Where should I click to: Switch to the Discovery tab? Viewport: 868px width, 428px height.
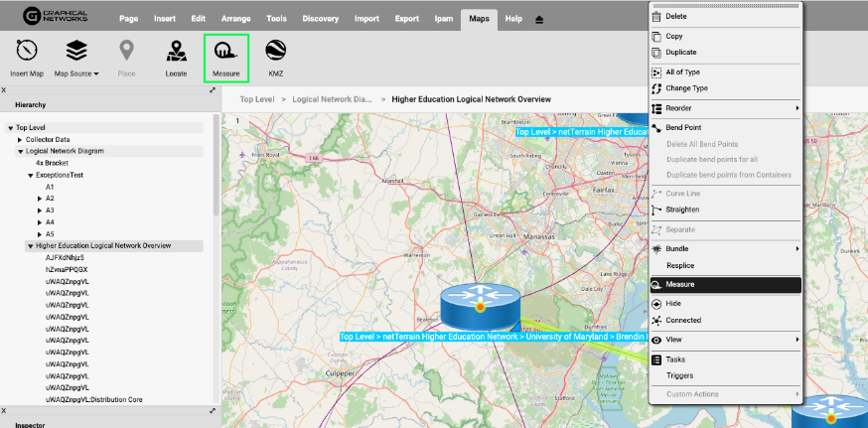pyautogui.click(x=320, y=19)
